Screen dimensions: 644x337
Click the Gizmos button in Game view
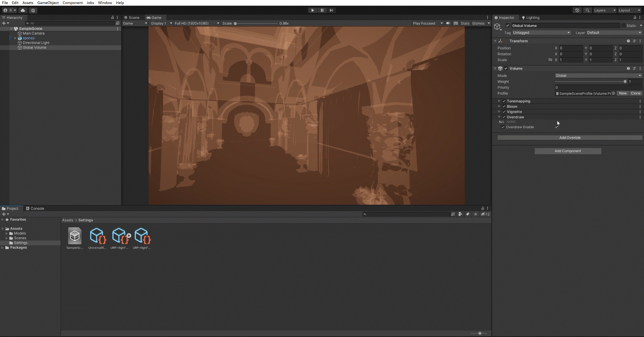pos(478,23)
